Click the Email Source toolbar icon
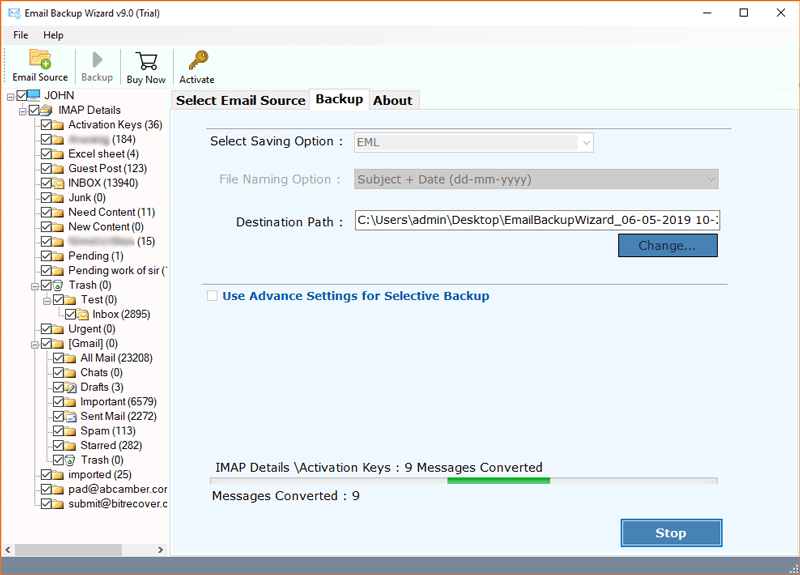800x575 pixels. (x=40, y=59)
